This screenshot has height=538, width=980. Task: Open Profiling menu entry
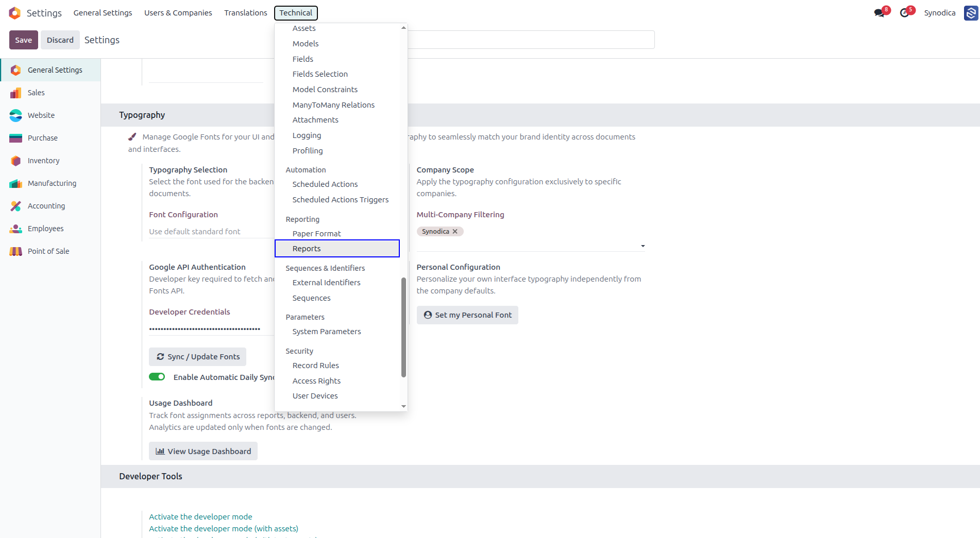click(337, 151)
